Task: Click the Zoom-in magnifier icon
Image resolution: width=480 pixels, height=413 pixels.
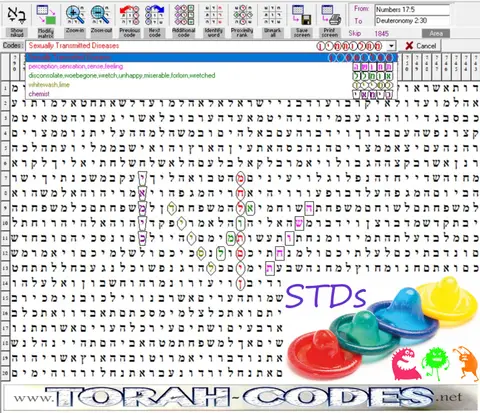Action: pyautogui.click(x=75, y=15)
